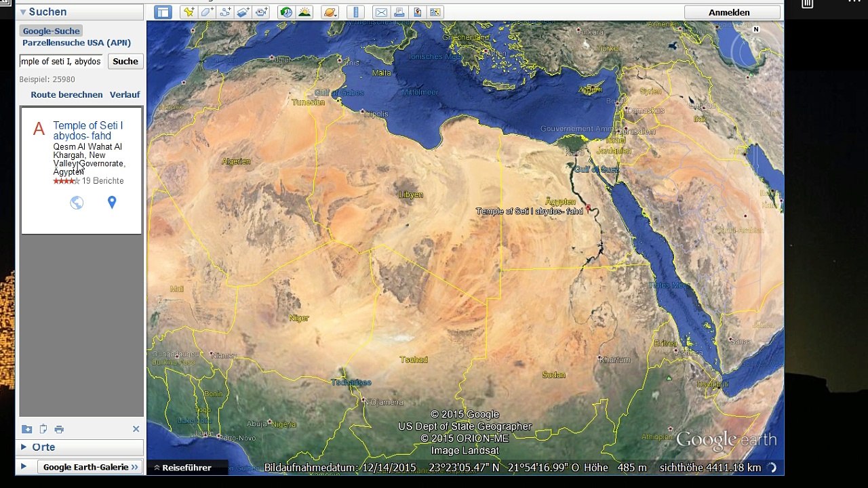Expand the layers panel arrow beside Galerie
The height and width of the screenshot is (488, 868).
pyautogui.click(x=24, y=466)
